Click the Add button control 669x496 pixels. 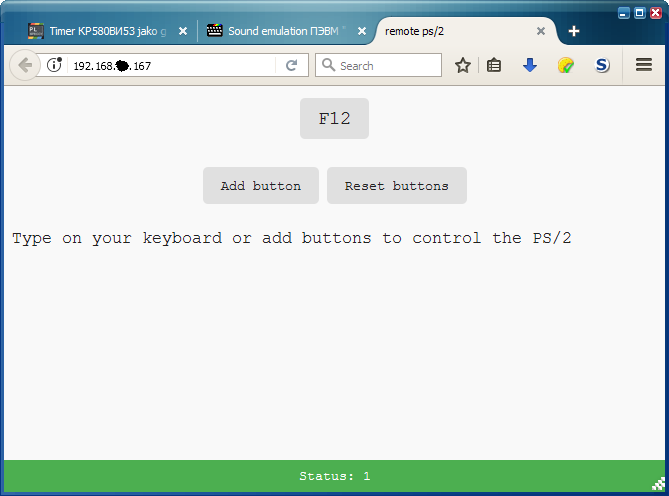pyautogui.click(x=261, y=186)
